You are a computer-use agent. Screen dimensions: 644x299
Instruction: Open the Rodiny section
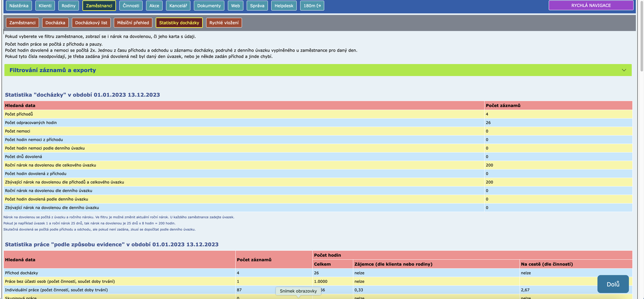click(x=69, y=5)
